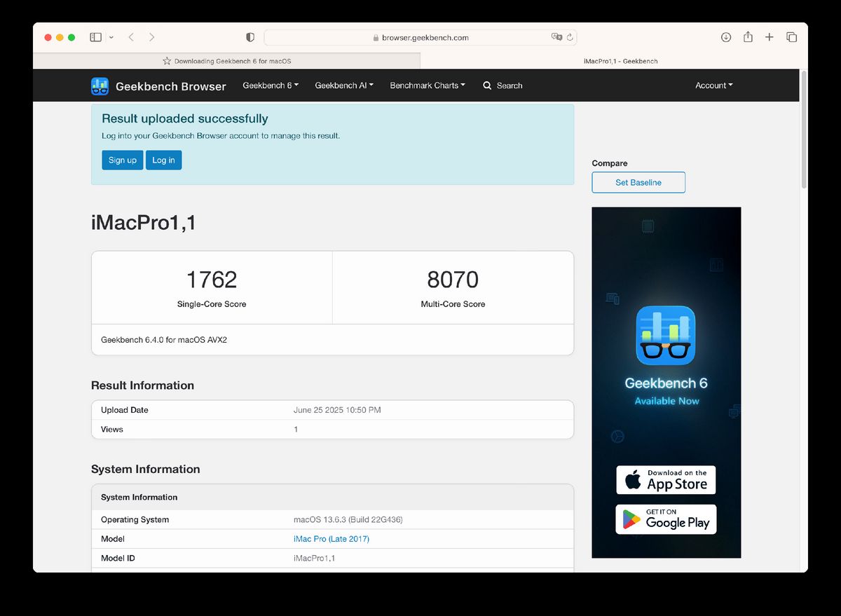Click the Share icon in toolbar

click(x=748, y=37)
